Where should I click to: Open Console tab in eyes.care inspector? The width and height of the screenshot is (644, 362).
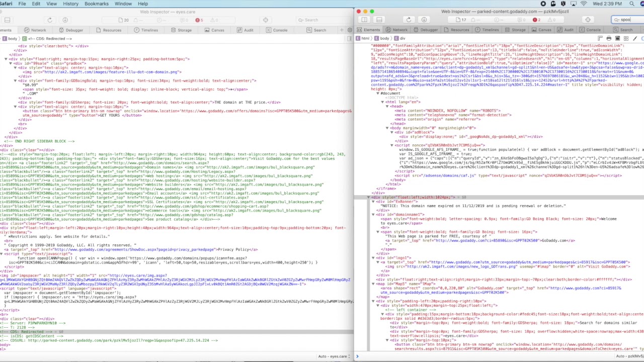pyautogui.click(x=277, y=30)
